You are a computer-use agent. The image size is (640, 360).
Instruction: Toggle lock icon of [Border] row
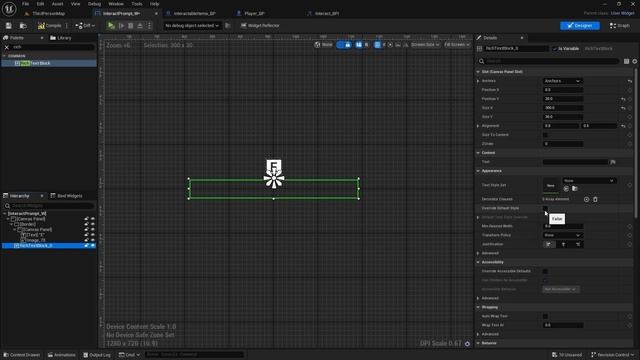click(x=86, y=224)
